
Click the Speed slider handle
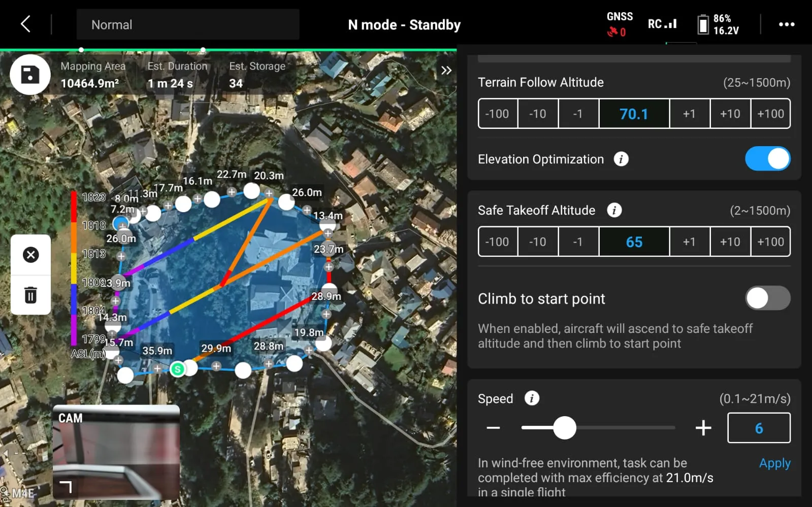click(564, 428)
